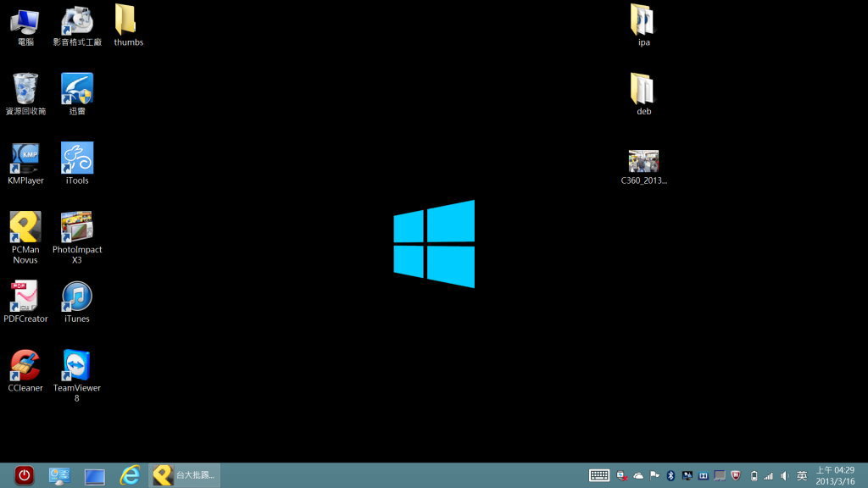868x488 pixels.
Task: Click the speaker volume tray icon
Action: pyautogui.click(x=784, y=476)
